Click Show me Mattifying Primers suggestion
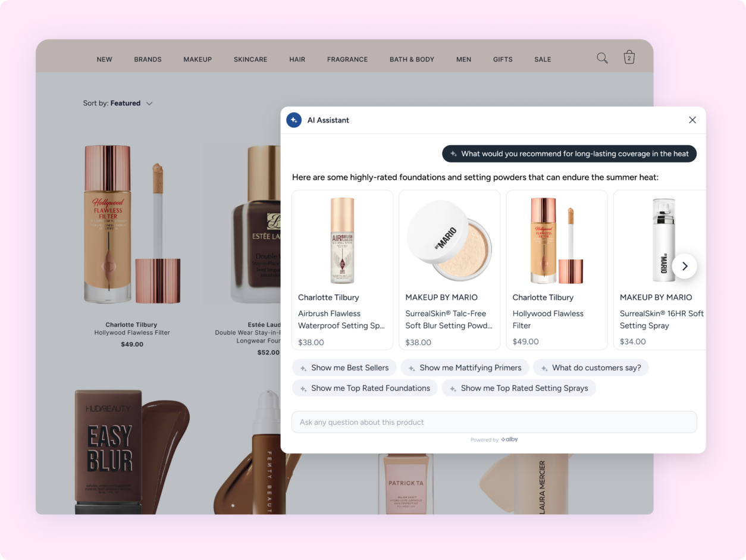The width and height of the screenshot is (746, 560). (x=465, y=368)
